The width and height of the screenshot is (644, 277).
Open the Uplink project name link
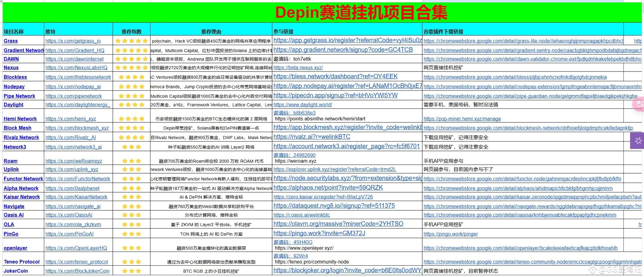(11, 169)
